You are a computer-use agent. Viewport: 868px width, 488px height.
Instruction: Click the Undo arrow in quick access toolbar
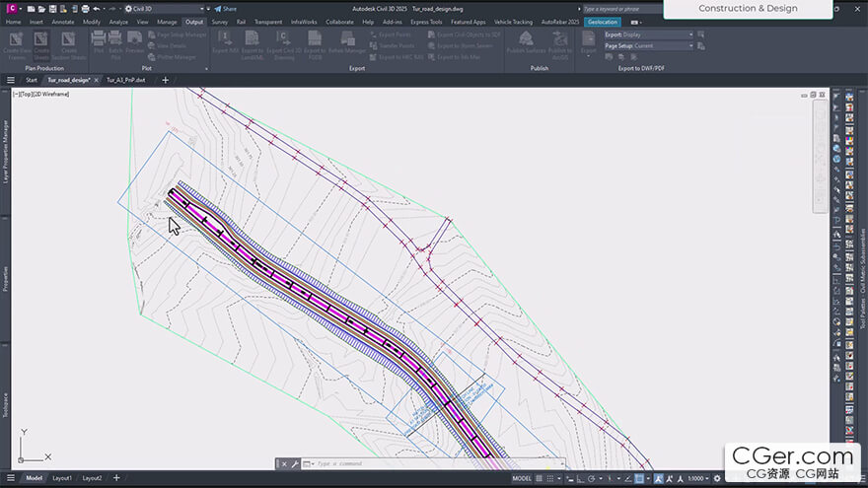coord(97,8)
